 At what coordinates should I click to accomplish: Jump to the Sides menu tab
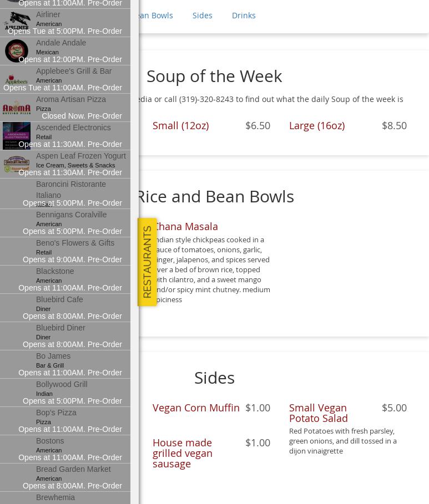point(202,16)
